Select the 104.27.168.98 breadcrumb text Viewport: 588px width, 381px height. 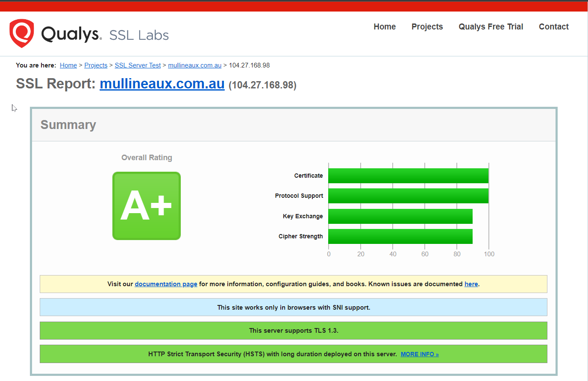(249, 65)
